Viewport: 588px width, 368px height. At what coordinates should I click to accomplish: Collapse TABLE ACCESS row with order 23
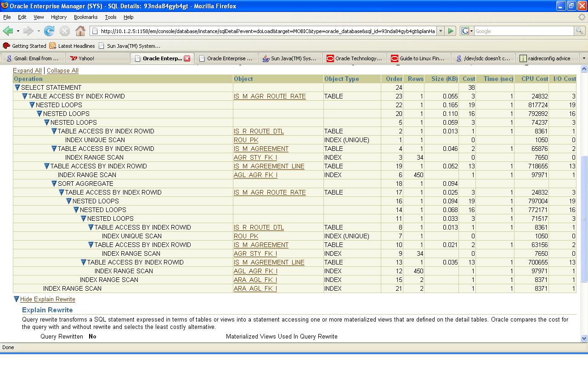click(24, 96)
